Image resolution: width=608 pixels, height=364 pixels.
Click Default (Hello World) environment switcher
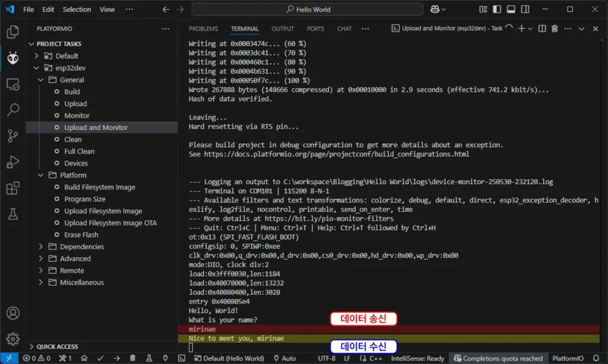click(229, 358)
